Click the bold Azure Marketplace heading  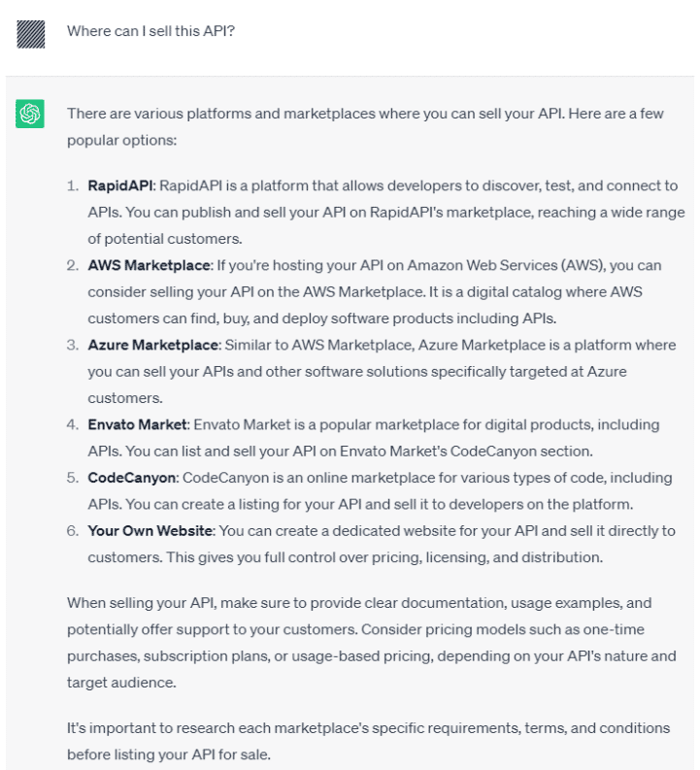pyautogui.click(x=151, y=345)
